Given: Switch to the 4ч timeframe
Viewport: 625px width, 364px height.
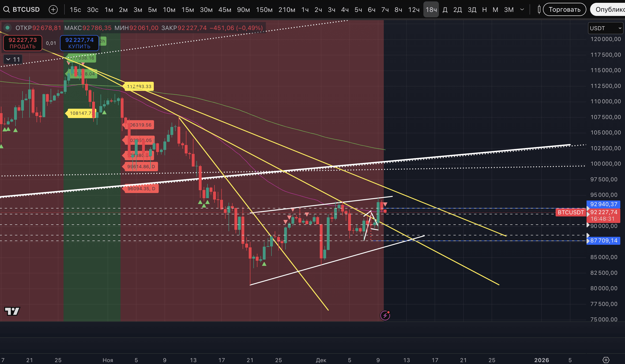Looking at the screenshot, I should click(x=345, y=10).
